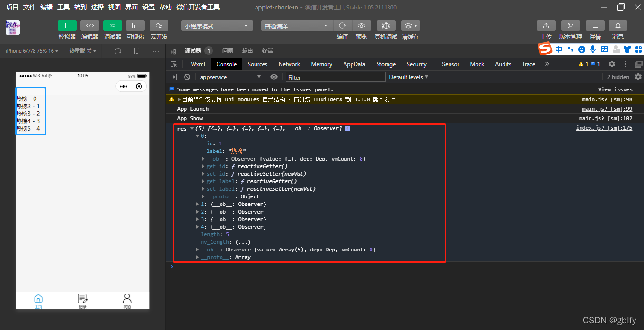Open the iPhone 6/7/8 device dropdown
This screenshot has height=330, width=644.
click(32, 51)
